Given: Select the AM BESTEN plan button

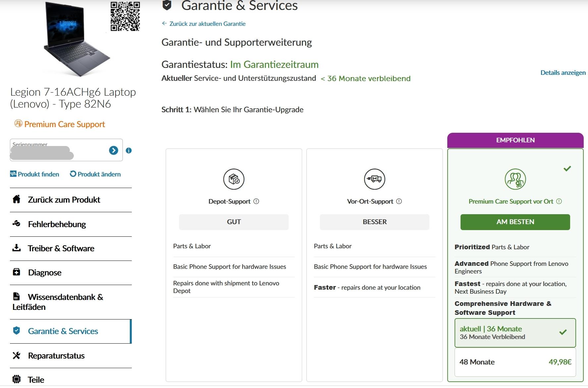Looking at the screenshot, I should pyautogui.click(x=515, y=222).
